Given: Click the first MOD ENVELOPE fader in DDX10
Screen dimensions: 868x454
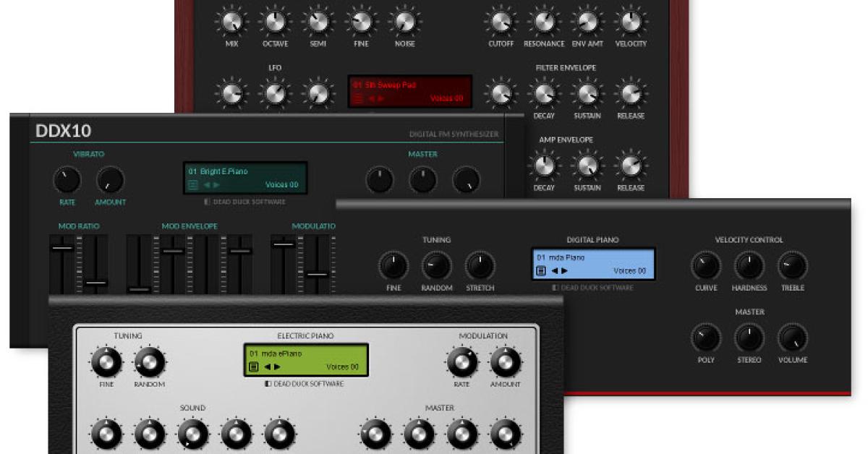Looking at the screenshot, I should pos(139,289).
